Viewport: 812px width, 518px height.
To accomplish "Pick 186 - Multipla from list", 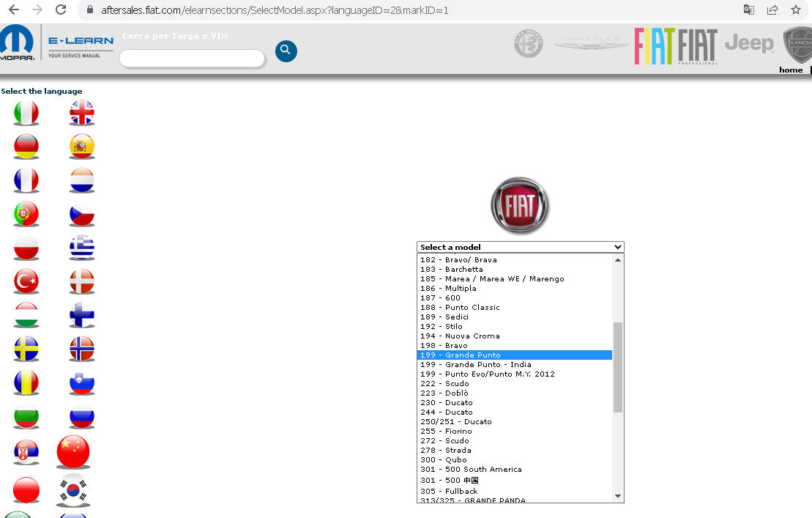I will point(515,289).
